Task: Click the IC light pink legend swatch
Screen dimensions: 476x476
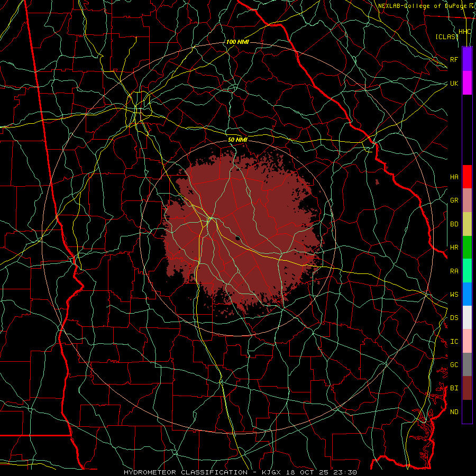Action: pos(467,341)
